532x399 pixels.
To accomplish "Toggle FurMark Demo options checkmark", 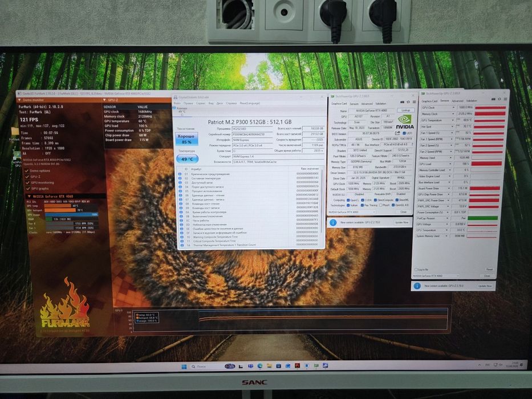I will (27, 170).
